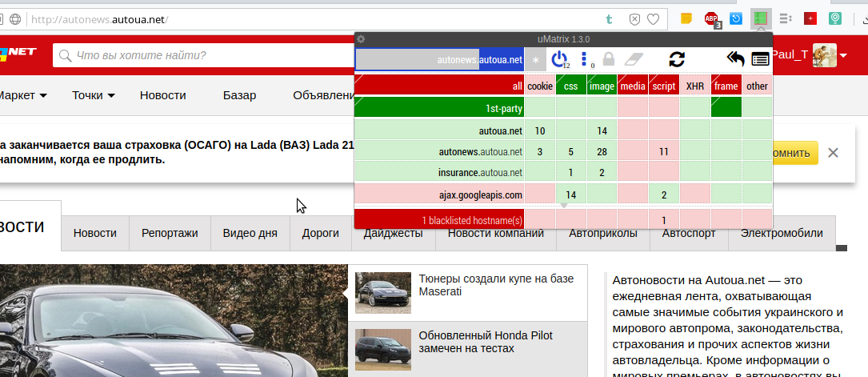Open the Adblock Plus extension icon

coord(711,18)
